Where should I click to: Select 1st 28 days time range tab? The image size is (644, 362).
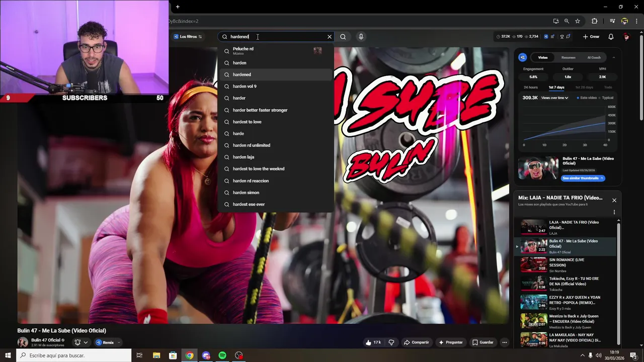(584, 87)
